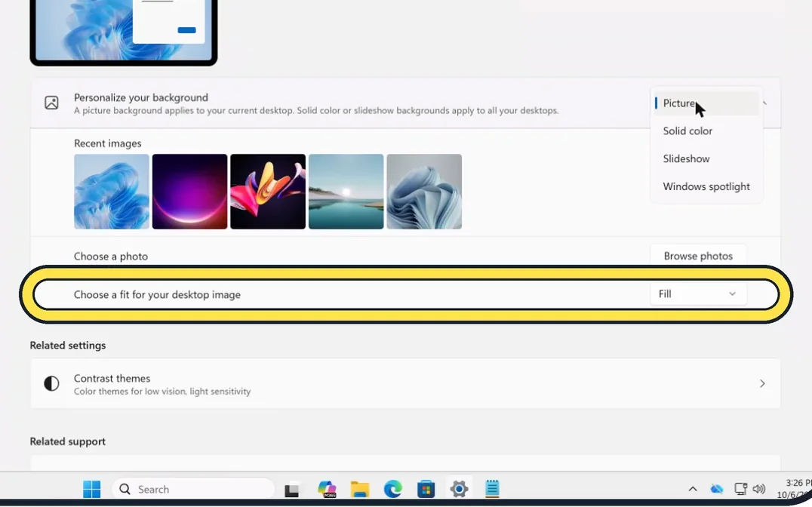812x507 pixels.
Task: Click the Related settings heading
Action: pyautogui.click(x=68, y=346)
